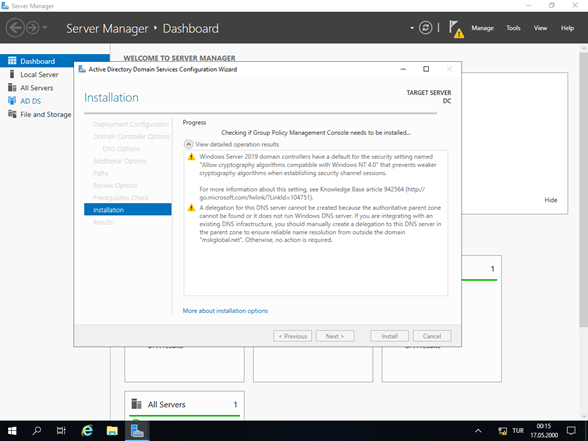Open taskbar search magnifier

point(37,431)
